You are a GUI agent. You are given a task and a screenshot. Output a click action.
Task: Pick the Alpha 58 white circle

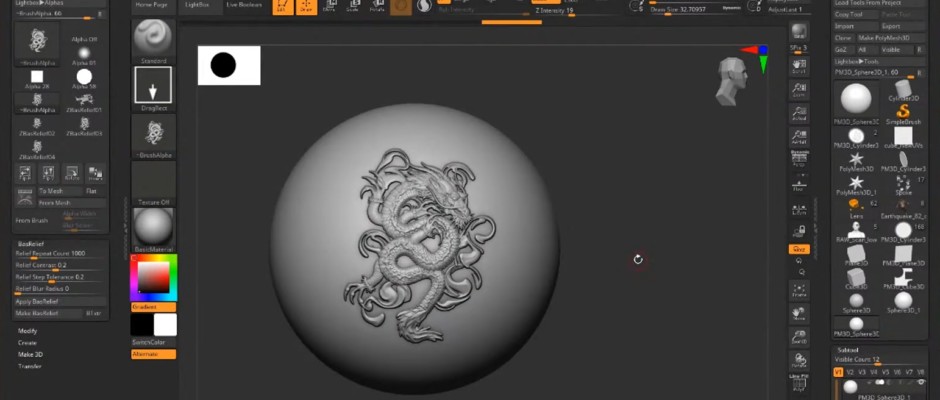(x=84, y=78)
